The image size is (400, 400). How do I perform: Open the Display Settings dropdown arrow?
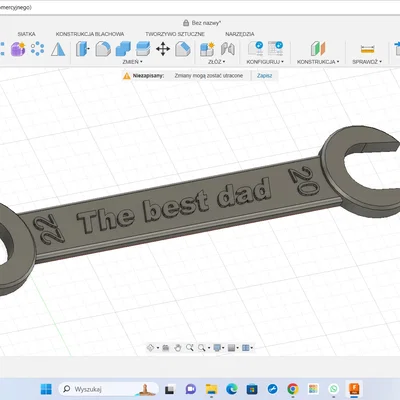pos(223,348)
